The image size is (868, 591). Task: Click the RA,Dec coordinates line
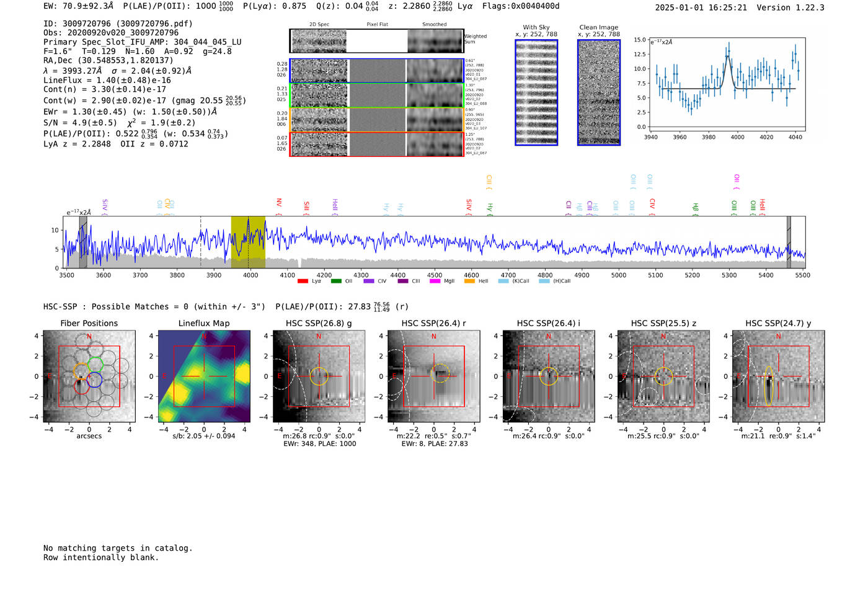coord(108,61)
